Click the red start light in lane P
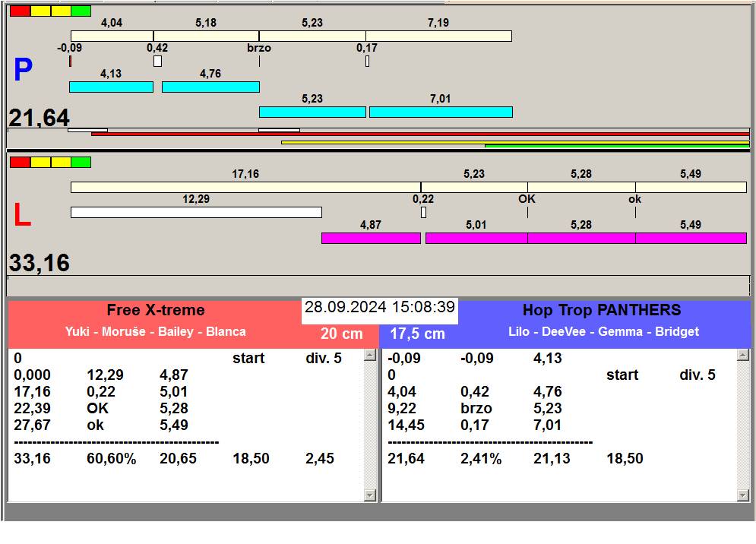Viewport: 756px width, 544px height. (21, 11)
